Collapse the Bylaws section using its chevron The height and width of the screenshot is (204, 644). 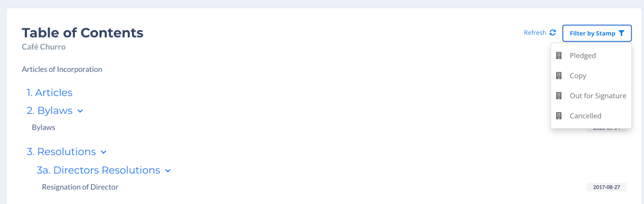point(80,111)
